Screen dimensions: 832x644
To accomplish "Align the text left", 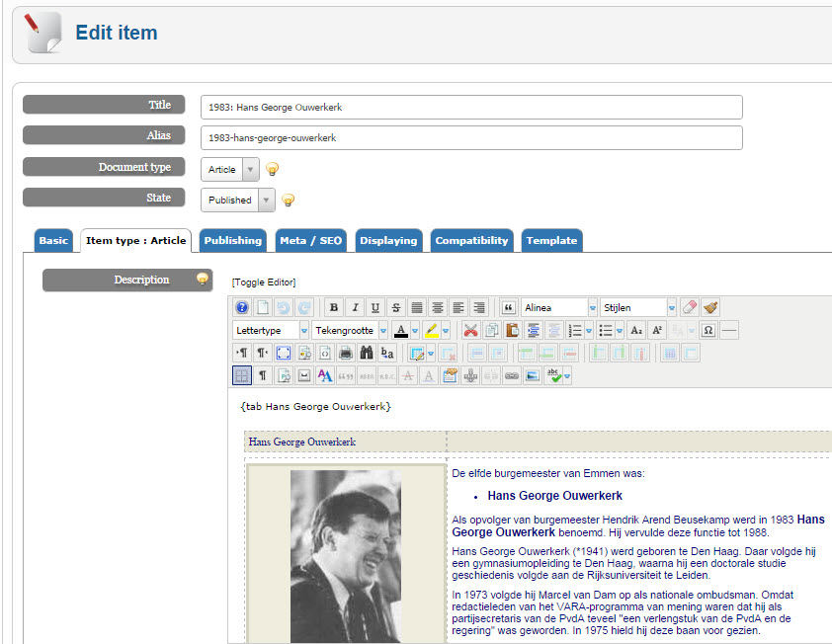I will (458, 307).
